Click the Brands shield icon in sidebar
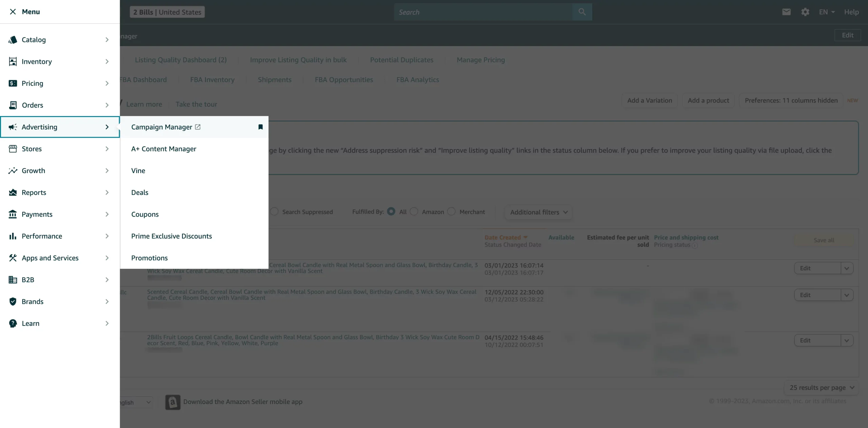This screenshot has width=868, height=428. tap(13, 301)
